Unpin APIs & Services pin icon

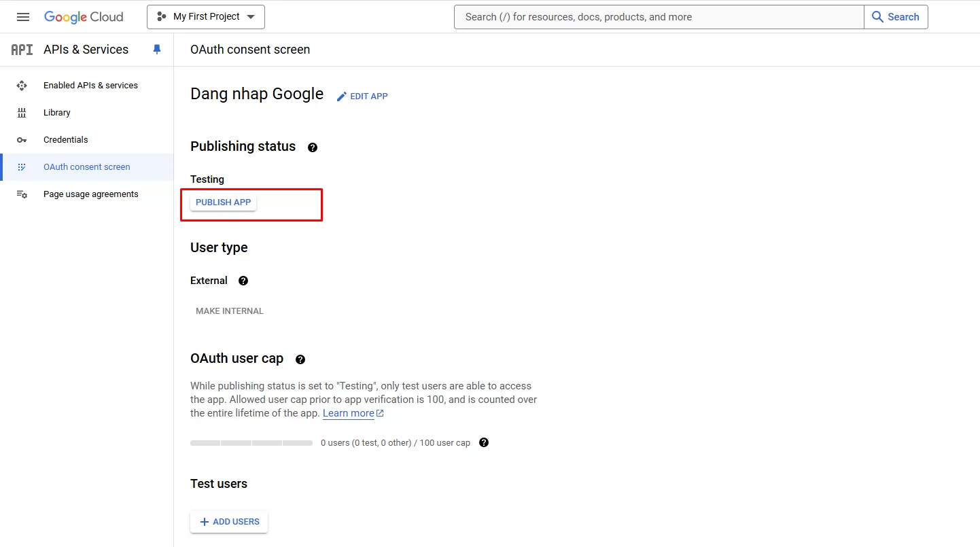point(157,50)
